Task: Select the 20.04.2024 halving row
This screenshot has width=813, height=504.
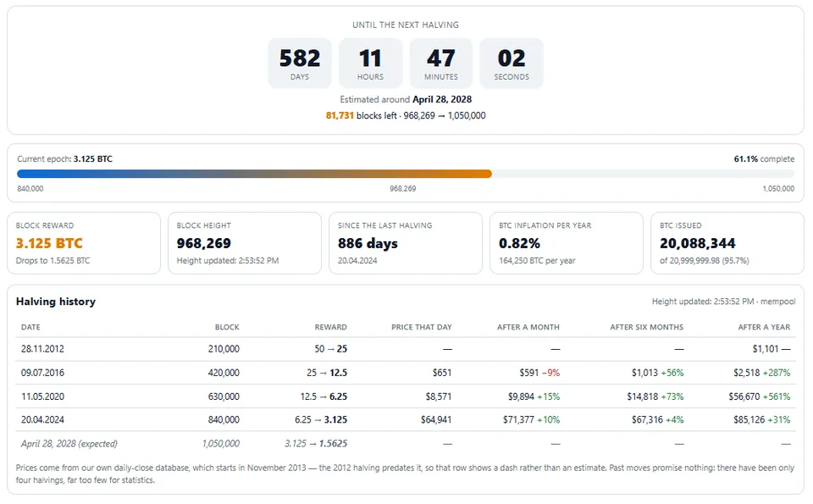Action: pos(406,419)
